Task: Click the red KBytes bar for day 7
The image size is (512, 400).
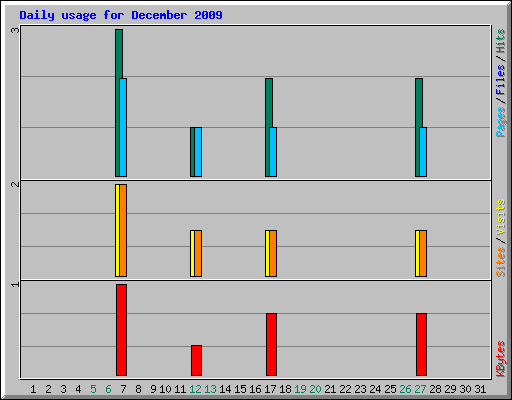Action: click(x=121, y=330)
